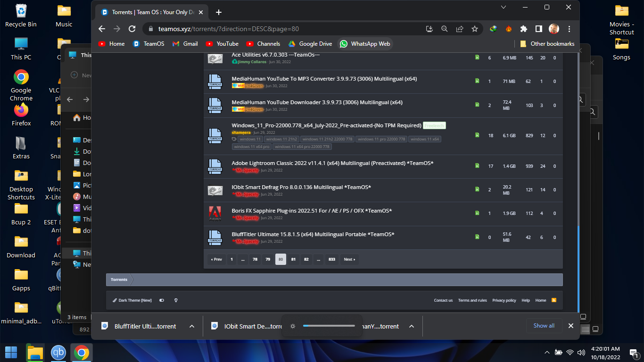Open the zoom magnifier icon in address bar

pyautogui.click(x=444, y=29)
